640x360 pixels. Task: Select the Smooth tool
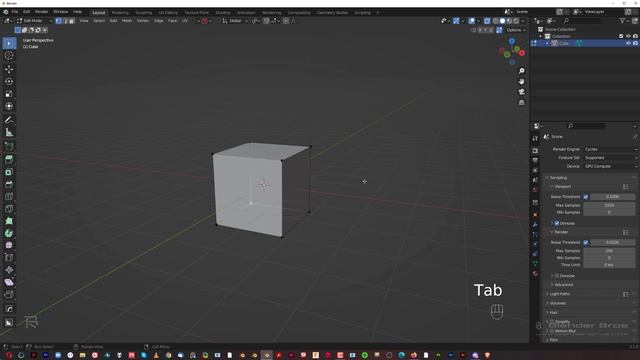pyautogui.click(x=9, y=245)
